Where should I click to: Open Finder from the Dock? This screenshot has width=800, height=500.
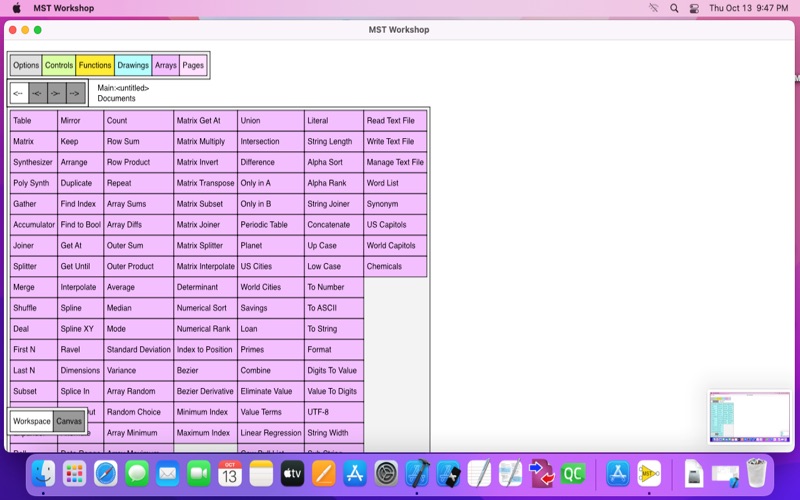[43, 473]
